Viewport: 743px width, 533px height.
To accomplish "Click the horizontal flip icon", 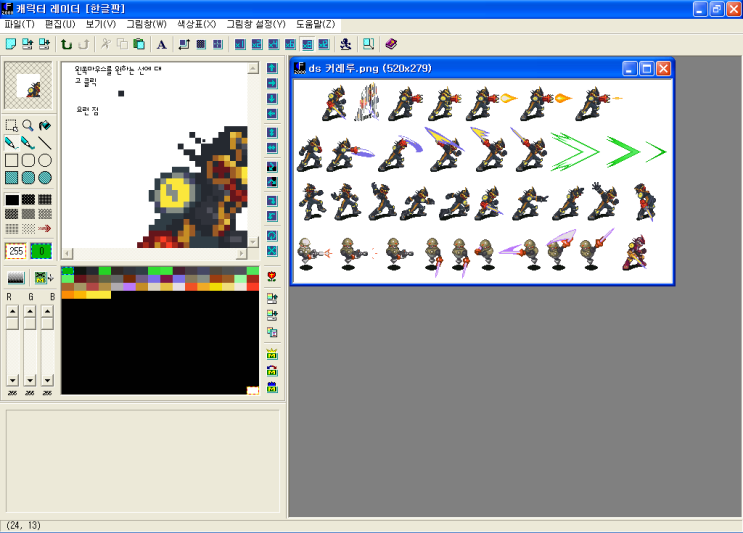I will click(272, 148).
